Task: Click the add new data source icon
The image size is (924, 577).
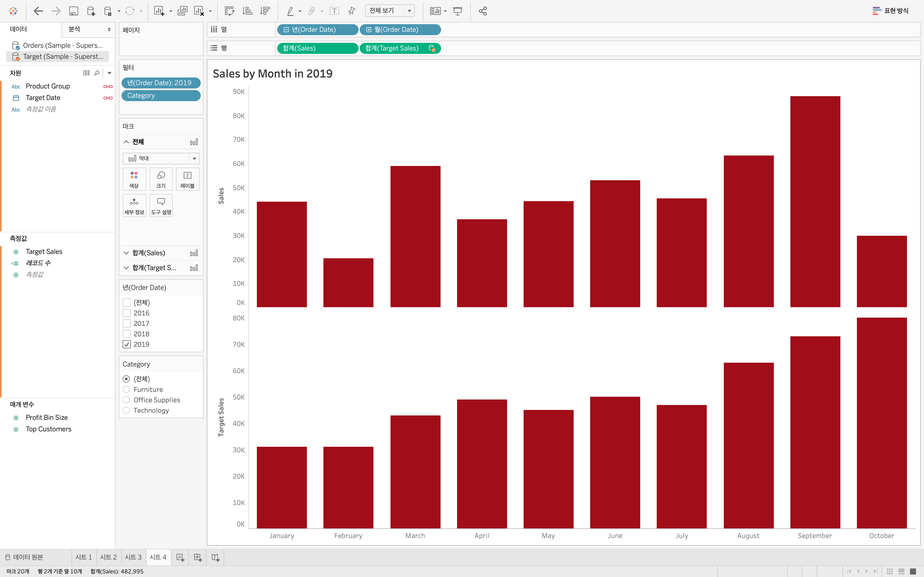Action: pos(91,11)
